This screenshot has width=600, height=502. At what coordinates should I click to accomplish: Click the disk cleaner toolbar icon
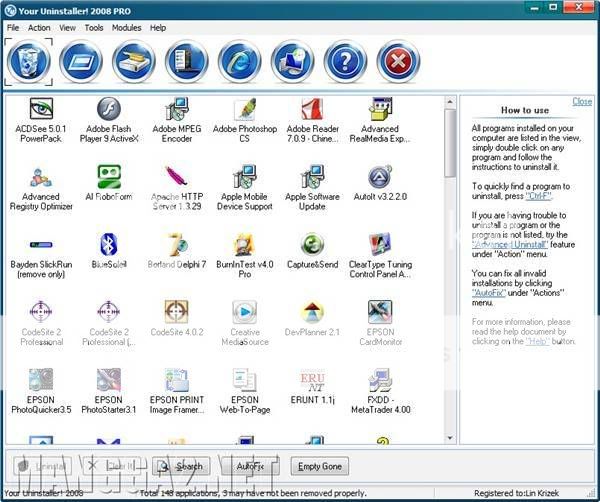[134, 62]
